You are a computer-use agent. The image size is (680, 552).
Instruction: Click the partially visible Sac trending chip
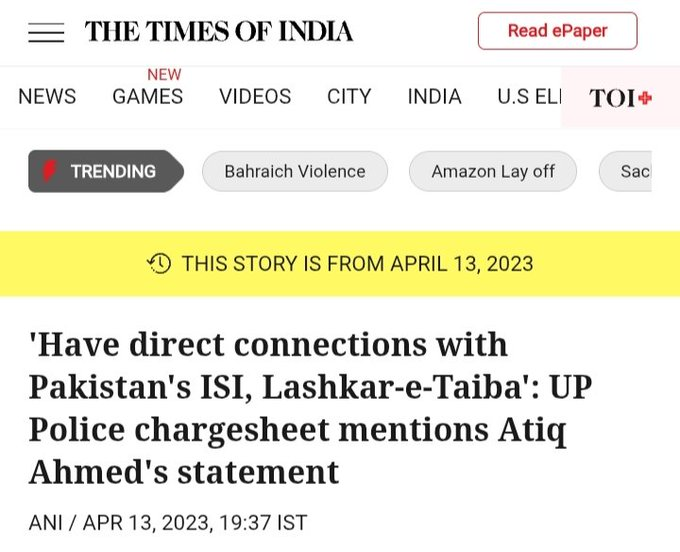(625, 171)
